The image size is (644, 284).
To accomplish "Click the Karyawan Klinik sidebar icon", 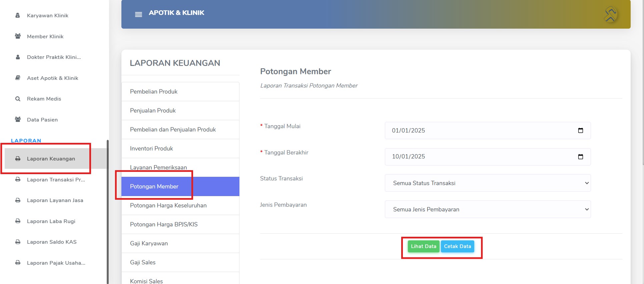I will click(x=18, y=15).
